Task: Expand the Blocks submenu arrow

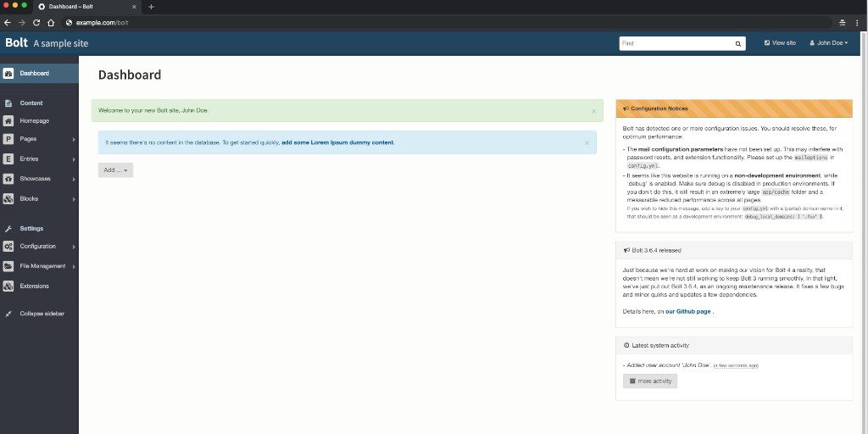Action: 74,199
